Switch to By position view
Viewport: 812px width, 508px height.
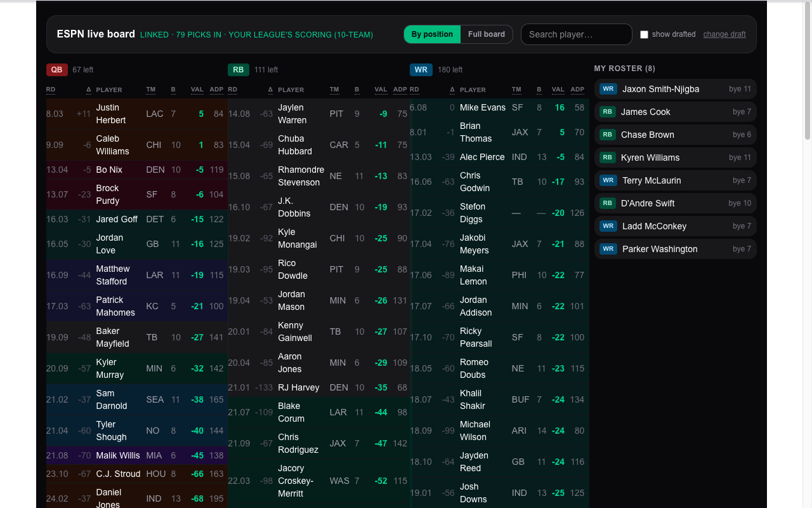pos(432,34)
